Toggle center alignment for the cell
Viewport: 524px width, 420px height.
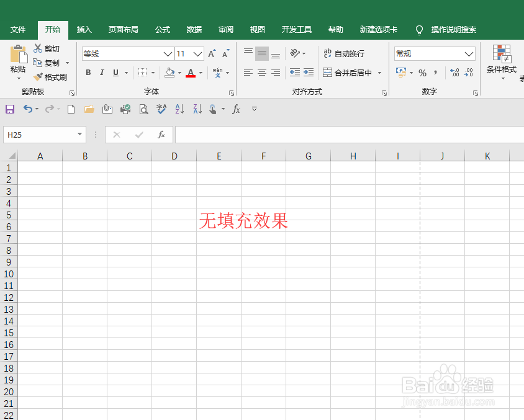click(x=261, y=73)
